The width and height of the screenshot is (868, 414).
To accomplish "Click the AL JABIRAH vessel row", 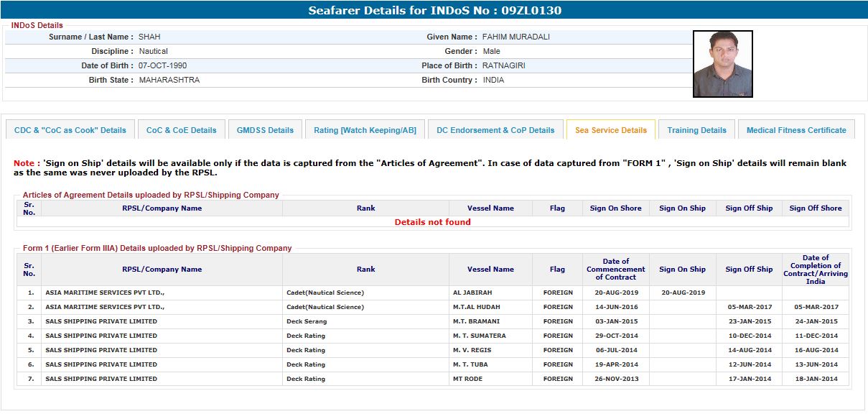I will coord(472,293).
